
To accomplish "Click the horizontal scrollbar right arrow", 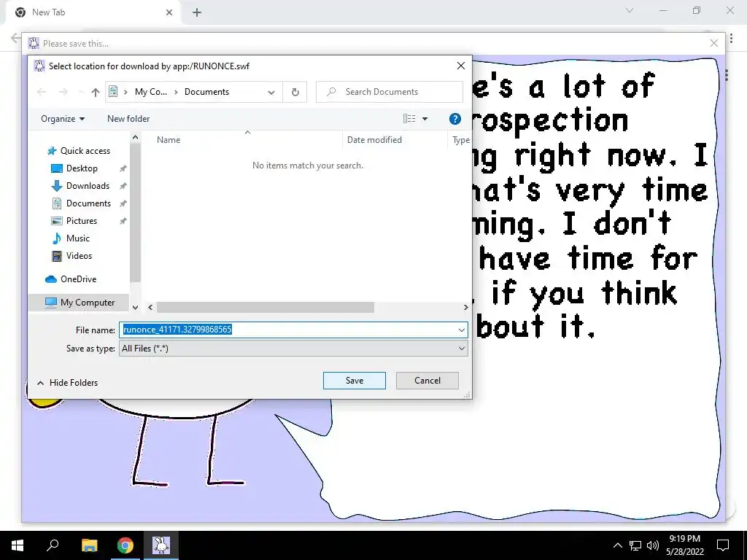I will (465, 308).
